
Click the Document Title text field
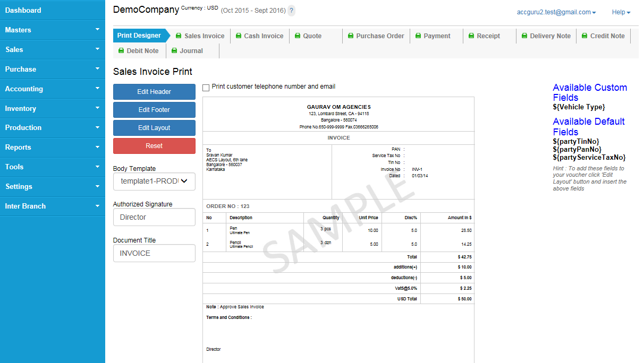154,253
